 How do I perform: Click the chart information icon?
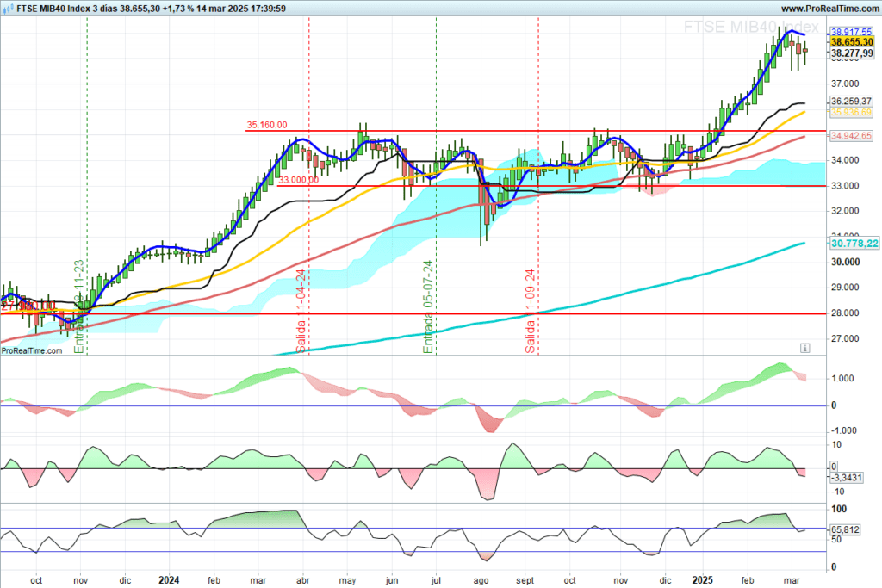tap(805, 348)
